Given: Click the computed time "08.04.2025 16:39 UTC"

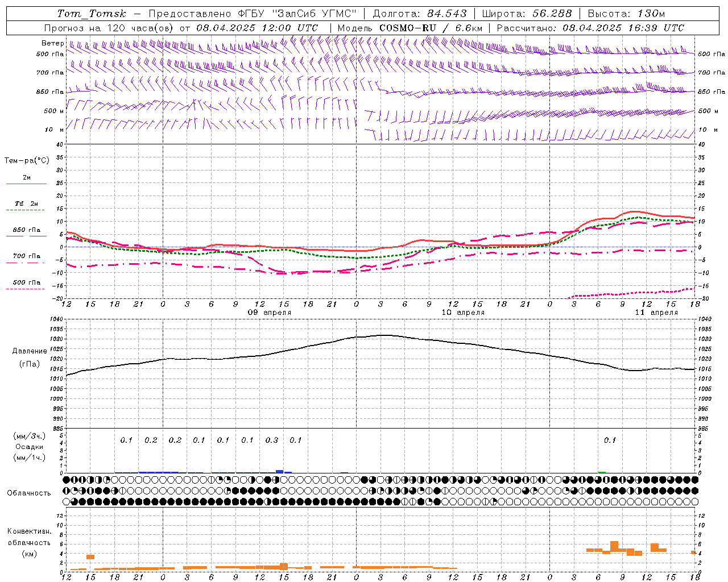Looking at the screenshot, I should 623,28.
